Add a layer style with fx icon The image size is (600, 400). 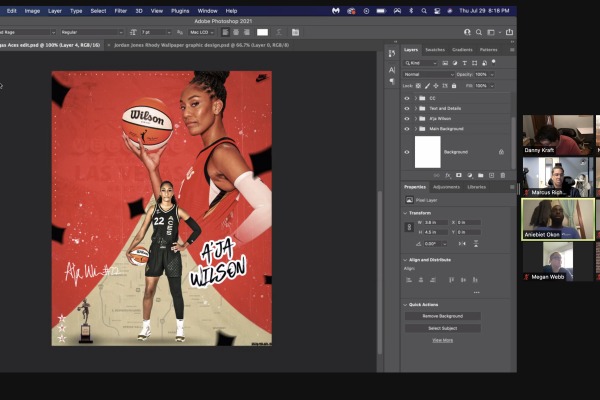coord(448,175)
